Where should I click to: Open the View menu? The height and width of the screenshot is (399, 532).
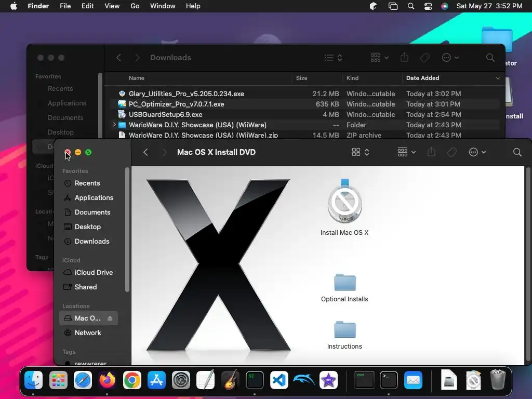(x=112, y=6)
